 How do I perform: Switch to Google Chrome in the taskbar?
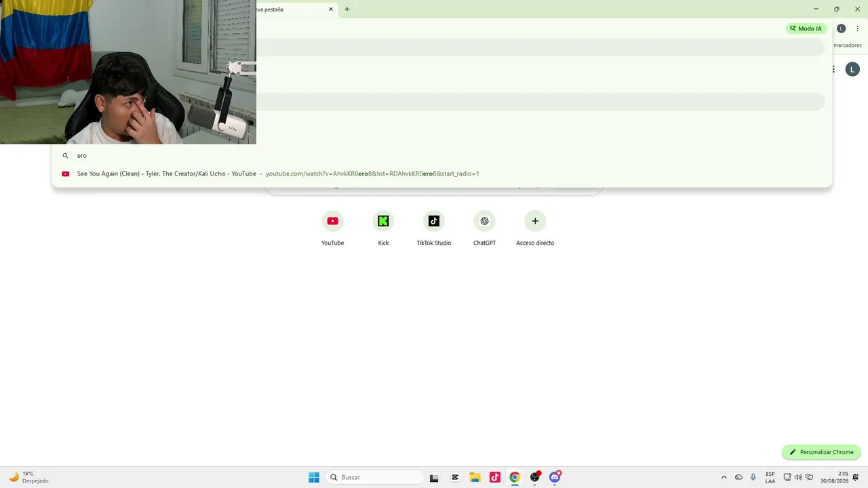coord(515,477)
